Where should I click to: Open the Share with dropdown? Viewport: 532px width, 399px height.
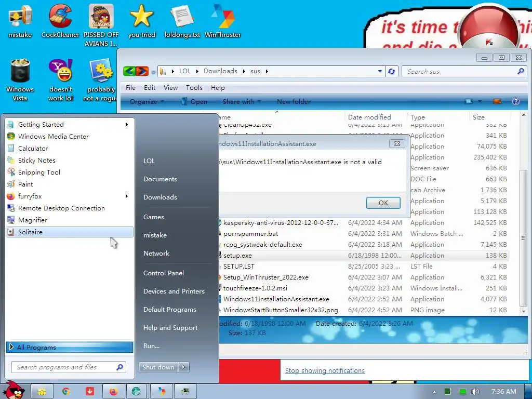[x=242, y=101]
